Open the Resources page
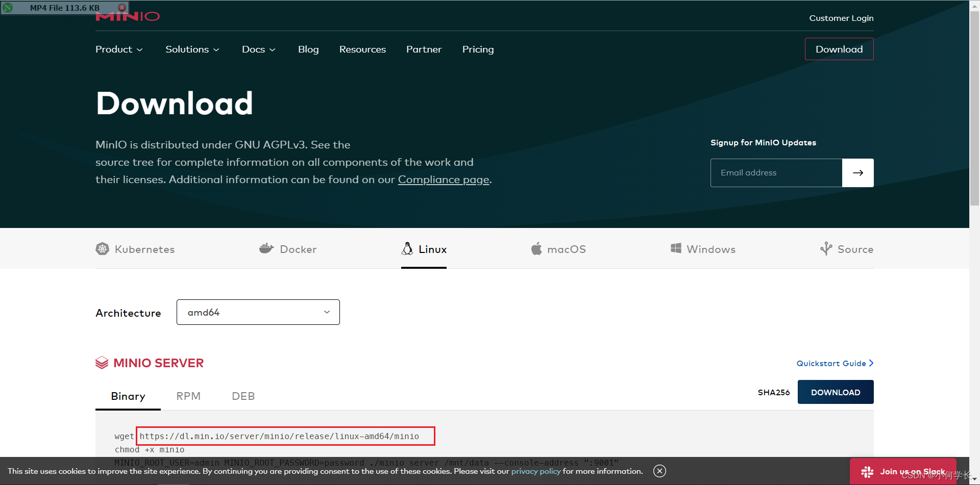Screen dimensions: 980x485 pyautogui.click(x=362, y=49)
